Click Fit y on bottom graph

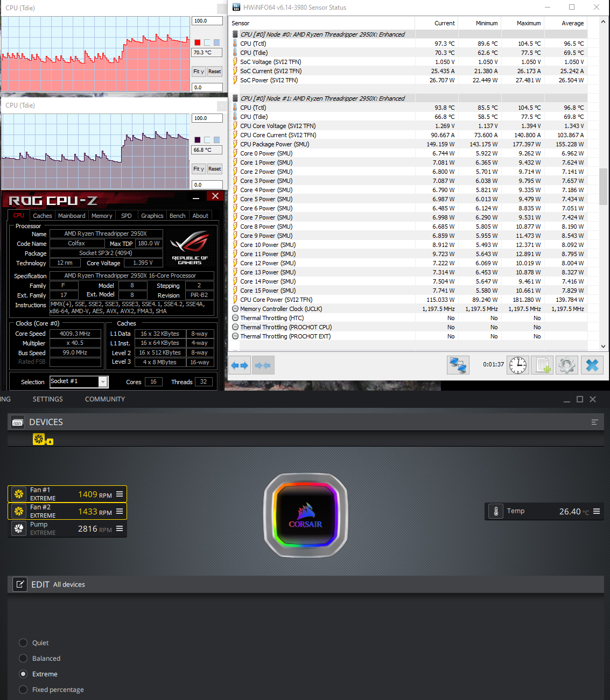199,169
